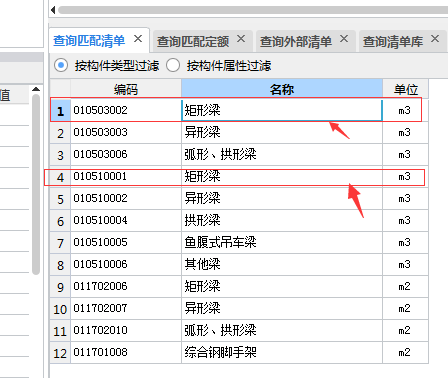The image size is (448, 378).
Task: Click the m3 unit cell in row 8
Action: pyautogui.click(x=405, y=264)
